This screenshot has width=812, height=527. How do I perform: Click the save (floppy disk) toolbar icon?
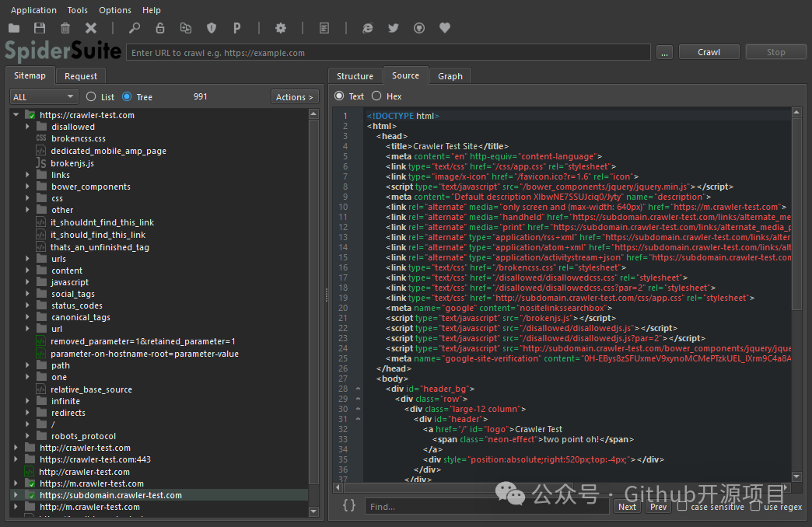pyautogui.click(x=40, y=28)
